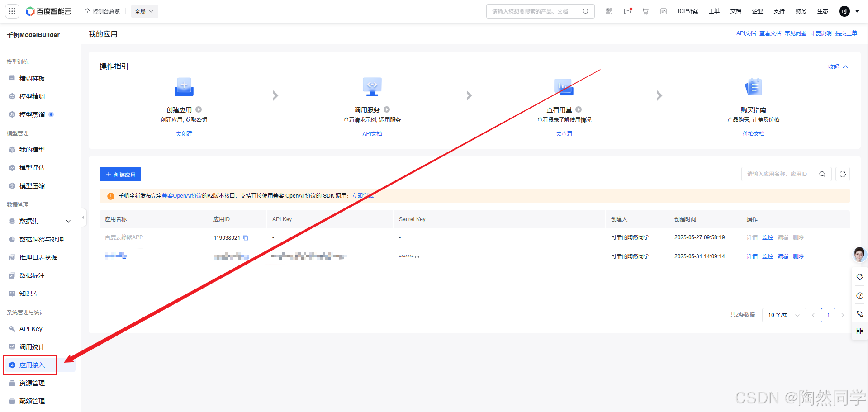Click 编辑 for the 2025-05-31 app row
Screen dimensions: 868x412
point(783,256)
